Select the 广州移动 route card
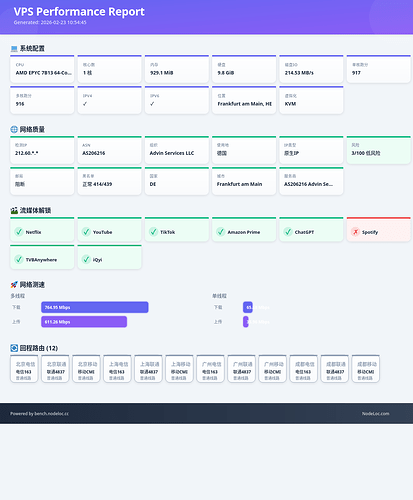 (272, 369)
